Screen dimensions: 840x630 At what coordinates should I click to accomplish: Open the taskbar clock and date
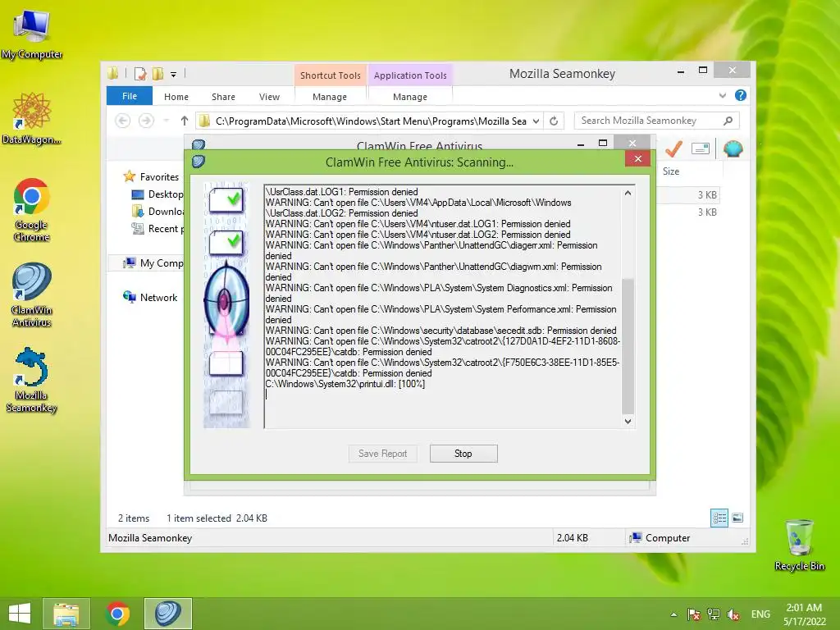coord(804,614)
